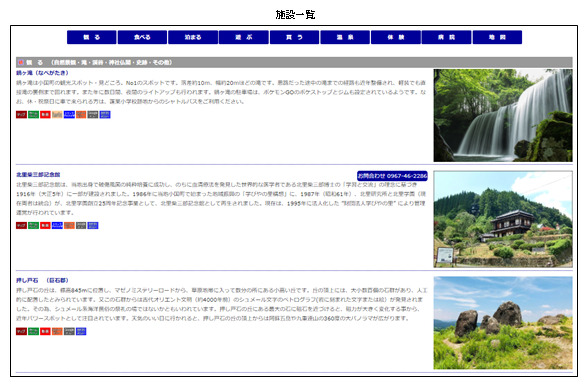Click the orange badge under 鍋ヶ滝 description
Viewport: 588px width, 388px height.
coord(81,115)
